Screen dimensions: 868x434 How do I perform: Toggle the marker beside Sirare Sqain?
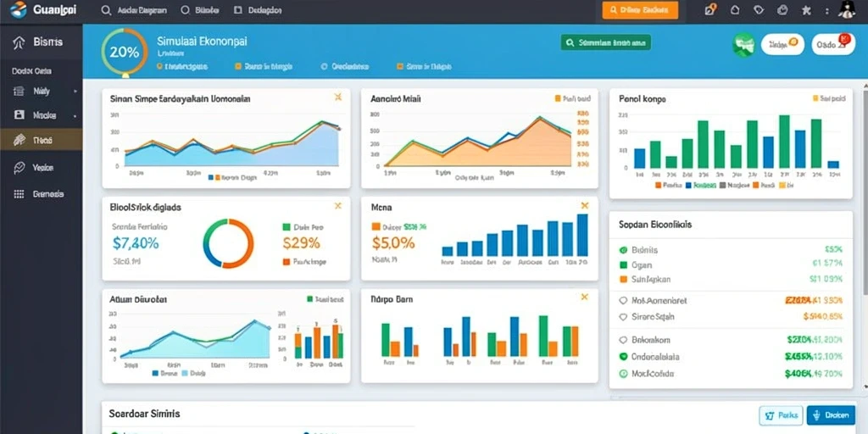[x=623, y=317]
